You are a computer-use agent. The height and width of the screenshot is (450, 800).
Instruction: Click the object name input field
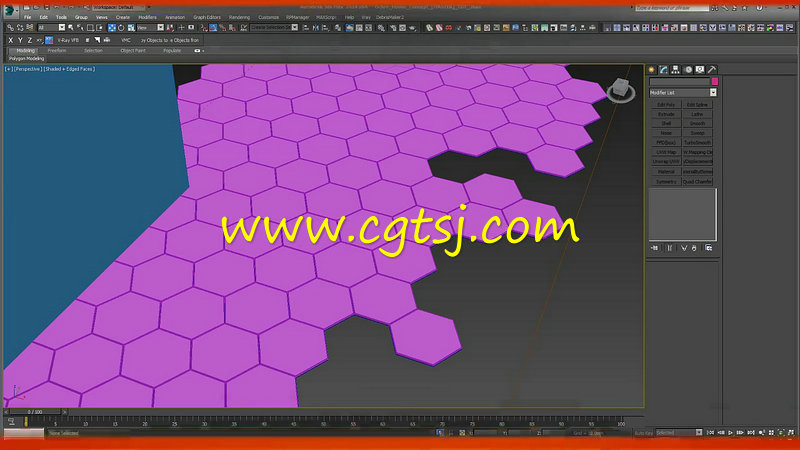(x=680, y=81)
